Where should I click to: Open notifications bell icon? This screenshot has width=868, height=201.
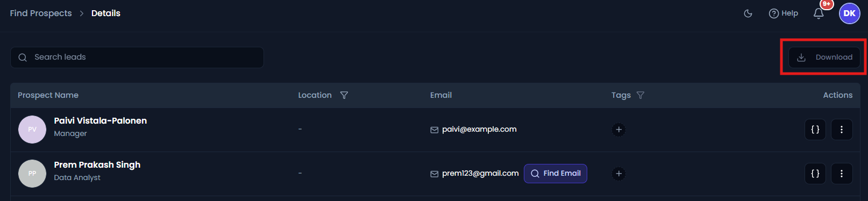[819, 13]
